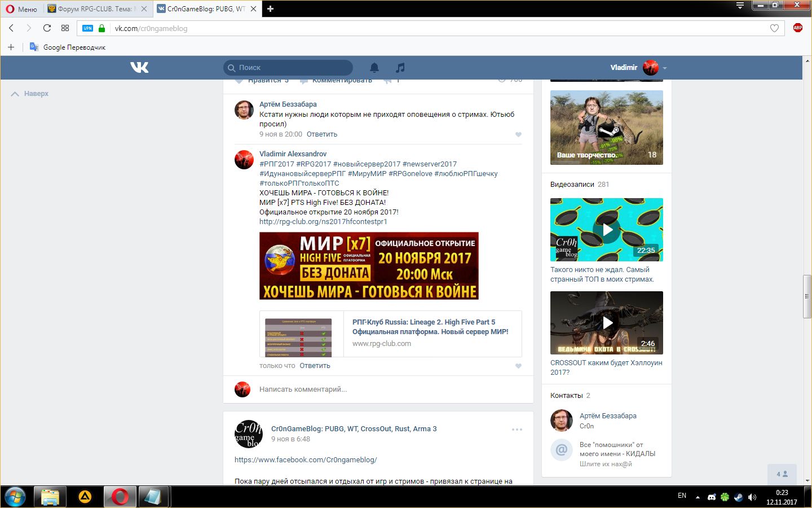Open Opera tab list menu
The height and width of the screenshot is (508, 812).
coord(740,6)
